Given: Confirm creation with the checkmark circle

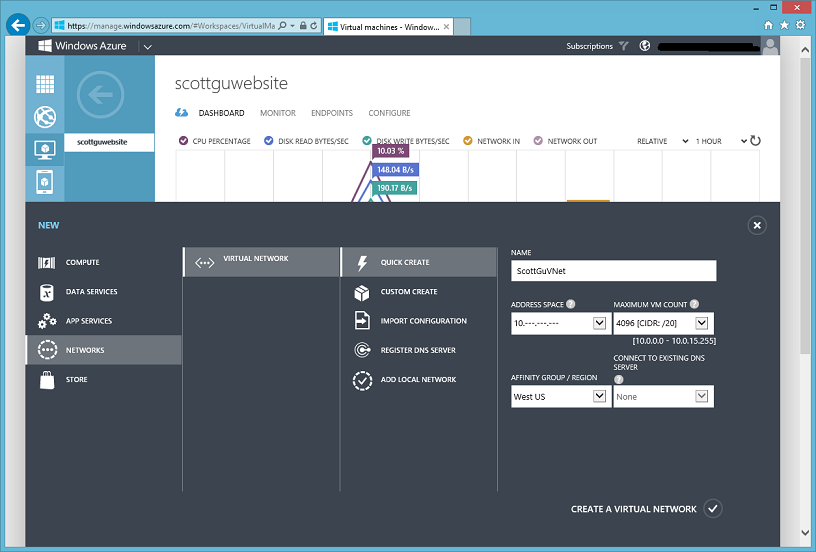Looking at the screenshot, I should point(713,508).
